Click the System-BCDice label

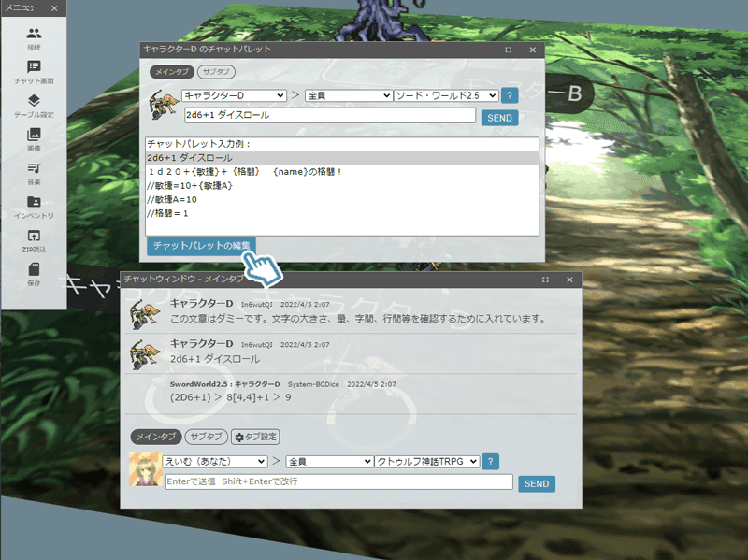coord(313,384)
